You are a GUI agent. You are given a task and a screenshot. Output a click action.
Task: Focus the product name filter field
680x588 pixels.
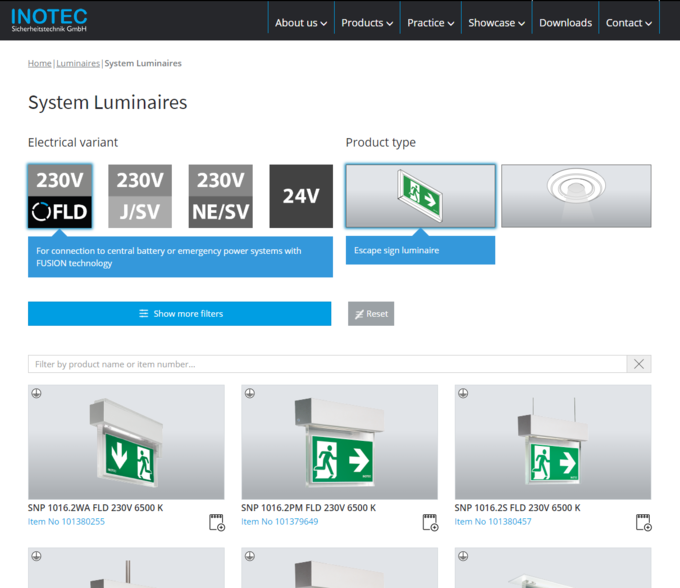pos(327,364)
